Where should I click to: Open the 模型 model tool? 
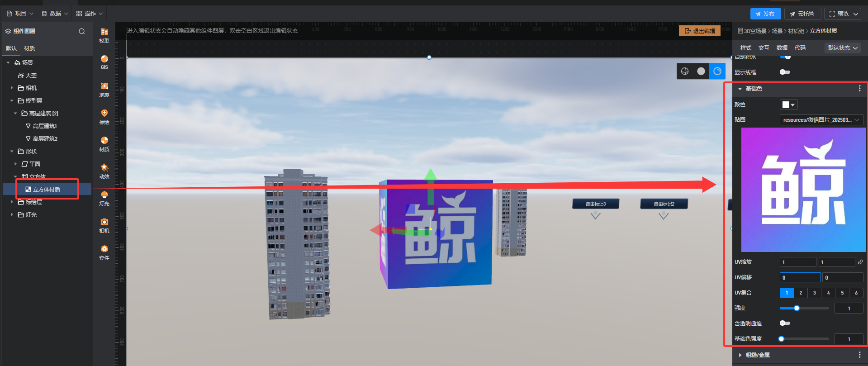click(104, 35)
